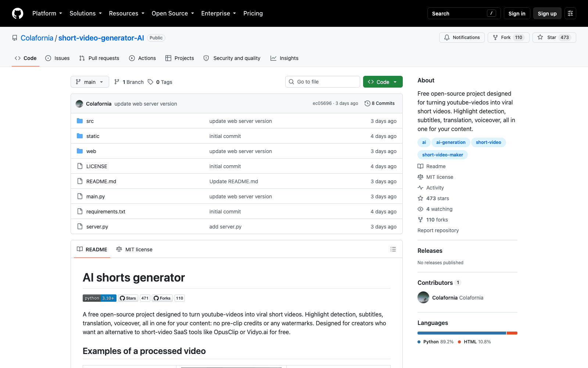Click the python 3.10+ badge

coord(100,298)
